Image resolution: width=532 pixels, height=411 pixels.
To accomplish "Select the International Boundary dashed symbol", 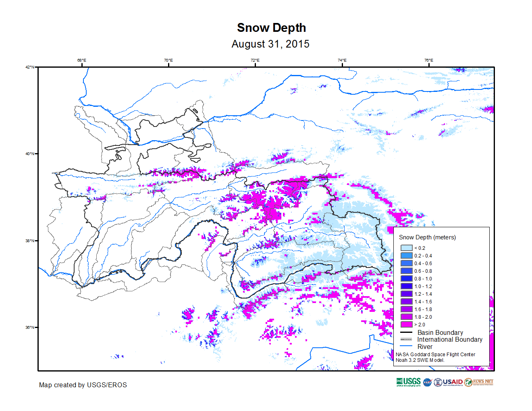I will tap(406, 339).
